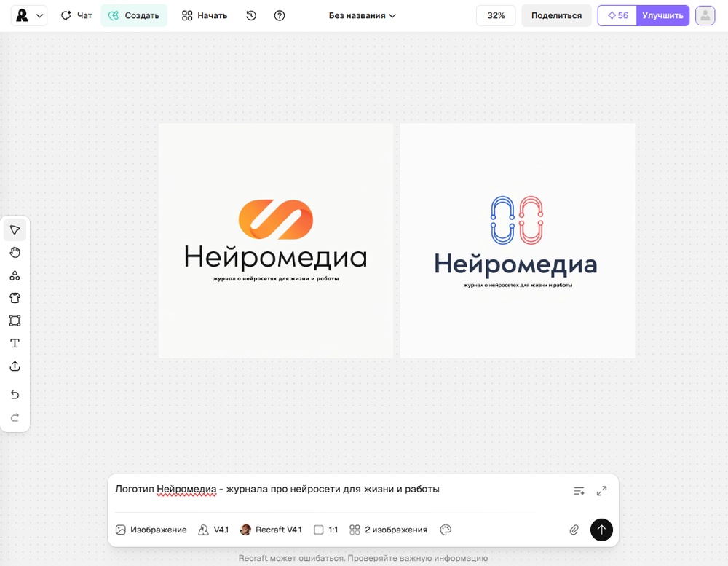Open the 'Без названия' project dropdown
This screenshot has height=566, width=728.
point(362,15)
